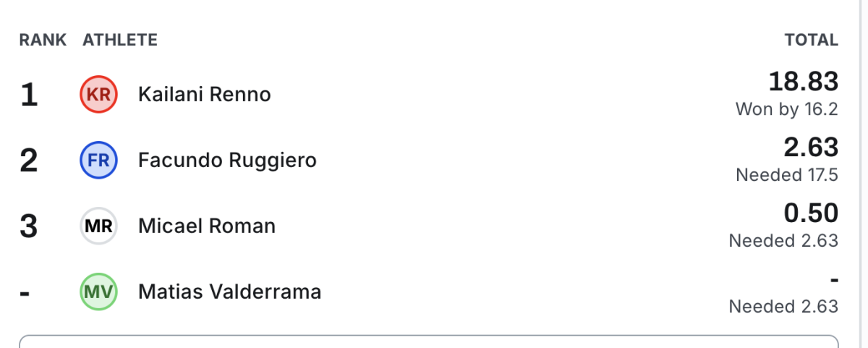Click the ATHLETE column header
This screenshot has width=868, height=348.
[x=120, y=41]
